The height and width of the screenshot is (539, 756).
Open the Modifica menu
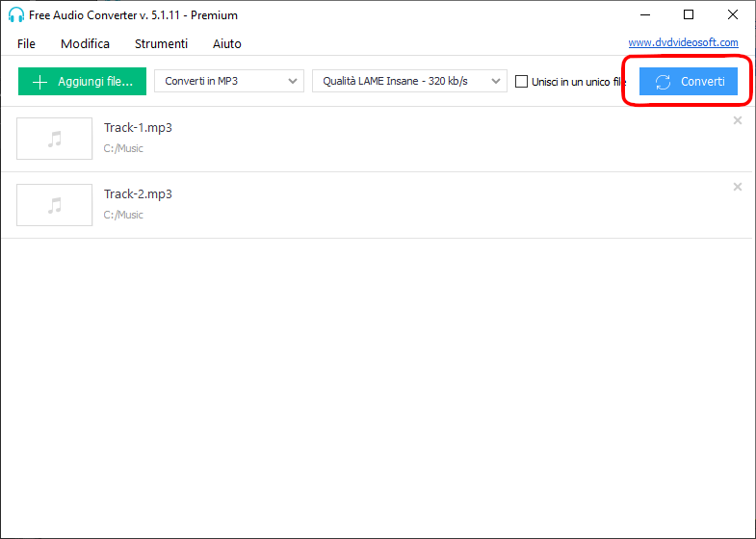(x=85, y=44)
